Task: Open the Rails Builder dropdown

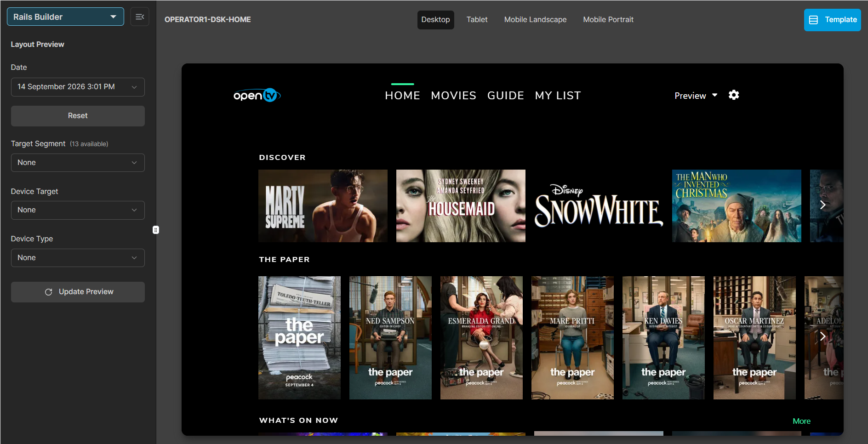Action: pyautogui.click(x=65, y=17)
